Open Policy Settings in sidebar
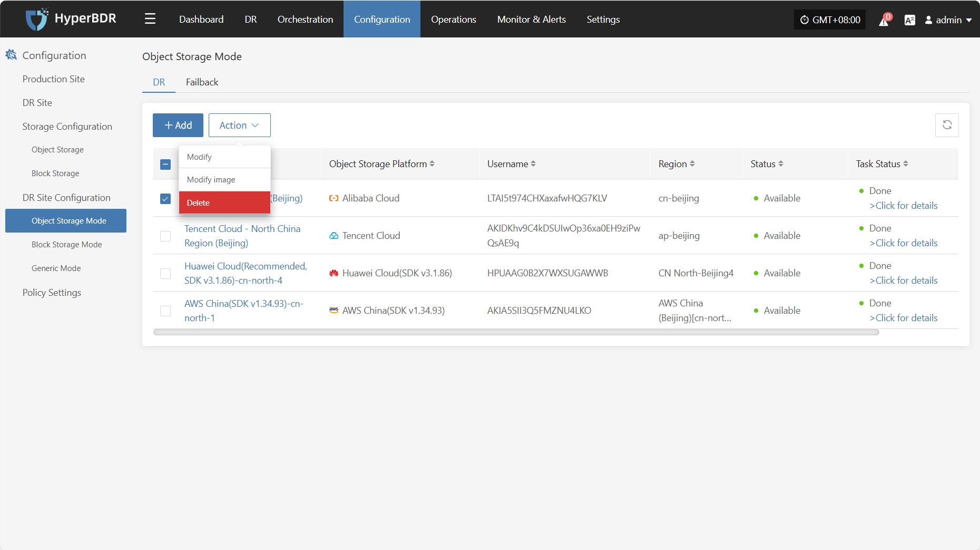 pos(52,293)
